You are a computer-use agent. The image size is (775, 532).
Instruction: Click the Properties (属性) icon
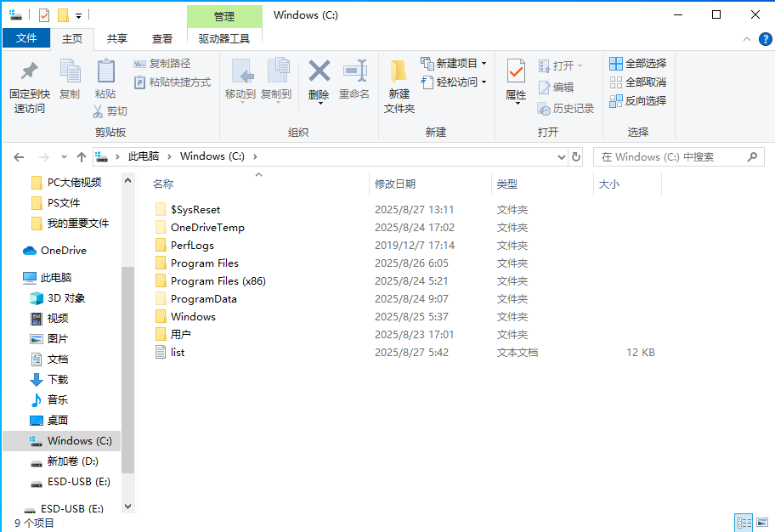[x=516, y=71]
